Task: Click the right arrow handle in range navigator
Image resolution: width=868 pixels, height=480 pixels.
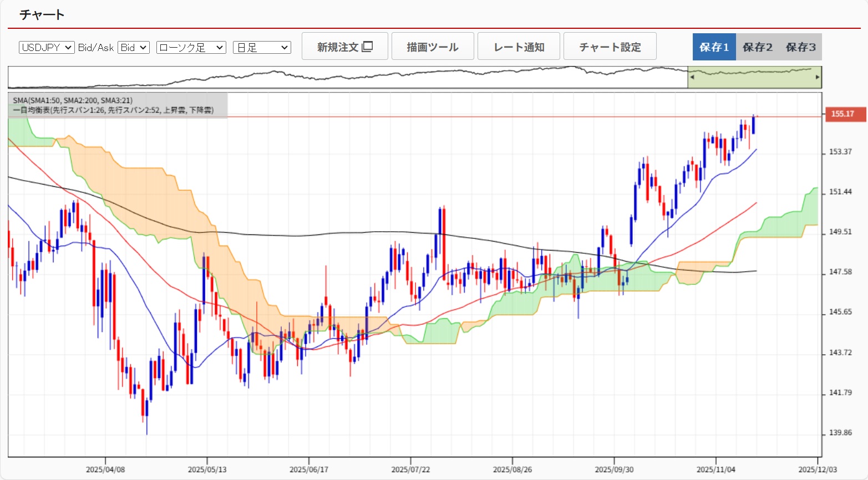Action: tap(817, 77)
